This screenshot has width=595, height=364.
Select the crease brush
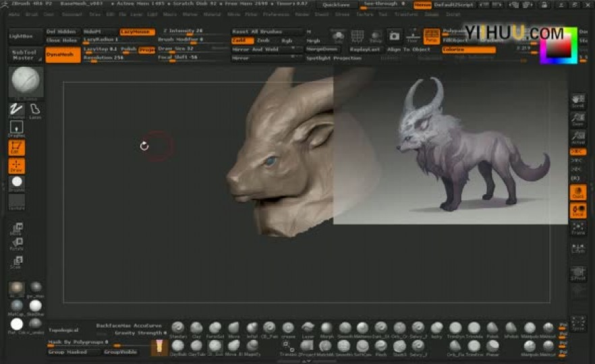(289, 329)
